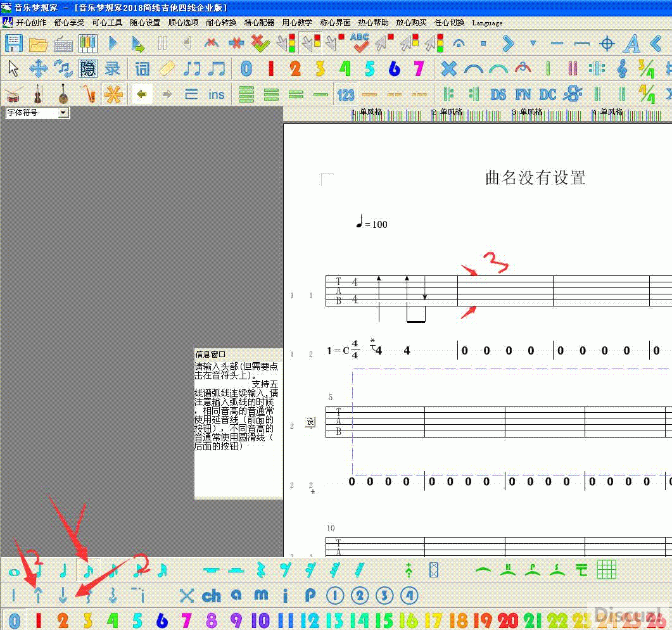Open the Language menu
Image resolution: width=672 pixels, height=630 pixels.
487,23
